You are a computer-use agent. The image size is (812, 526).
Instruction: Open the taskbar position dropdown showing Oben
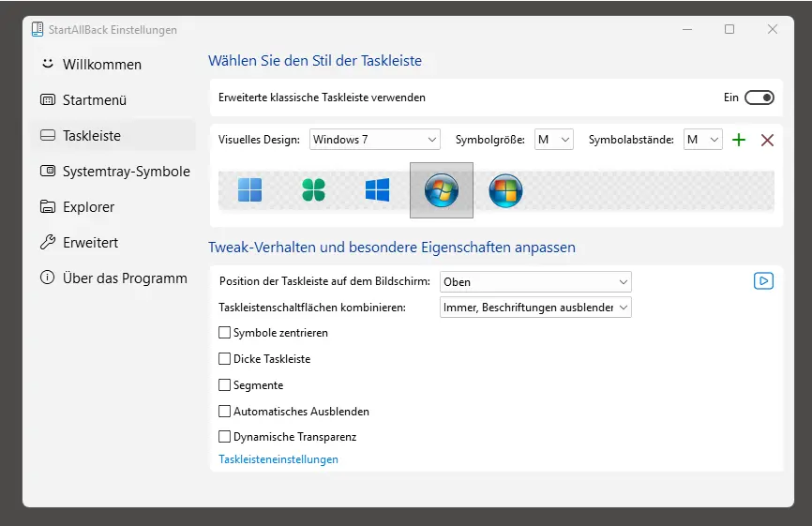[x=535, y=282]
